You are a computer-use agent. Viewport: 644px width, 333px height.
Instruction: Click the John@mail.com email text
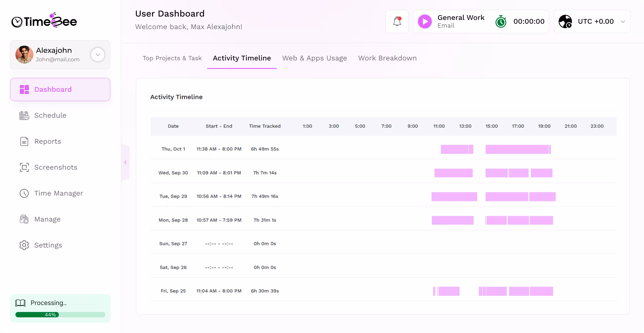click(x=57, y=60)
